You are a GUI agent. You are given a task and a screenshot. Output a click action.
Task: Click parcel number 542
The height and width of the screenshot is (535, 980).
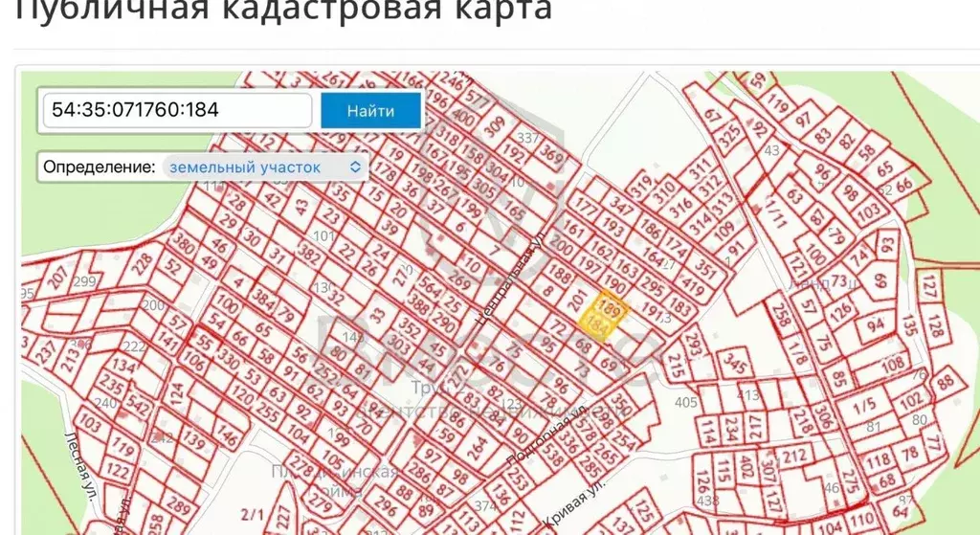tap(138, 406)
